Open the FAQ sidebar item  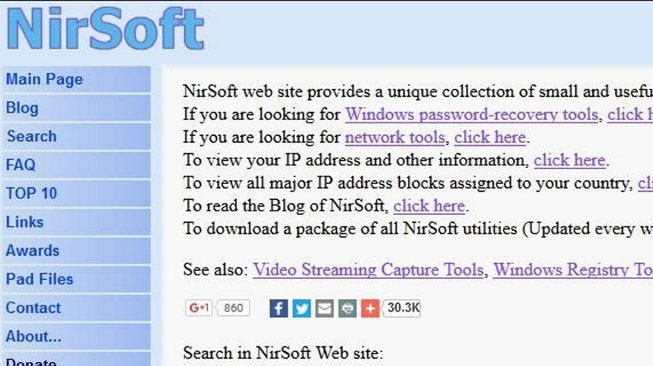[76, 165]
